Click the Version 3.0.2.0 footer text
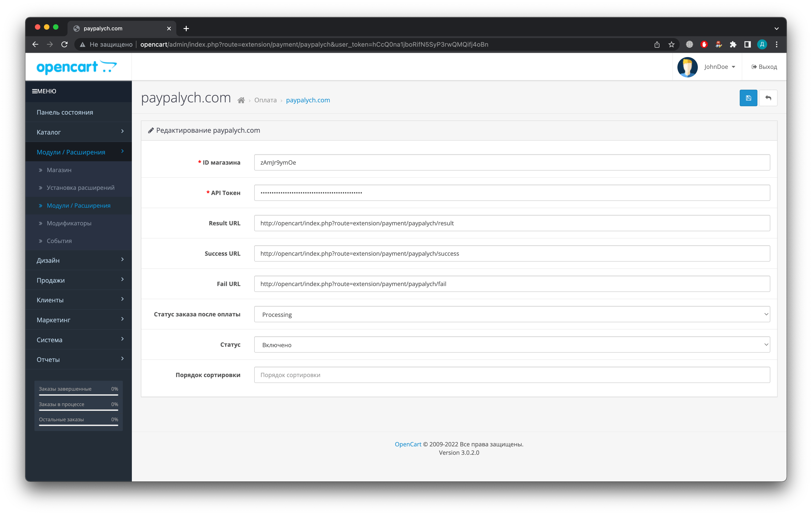This screenshot has width=812, height=515. [459, 453]
